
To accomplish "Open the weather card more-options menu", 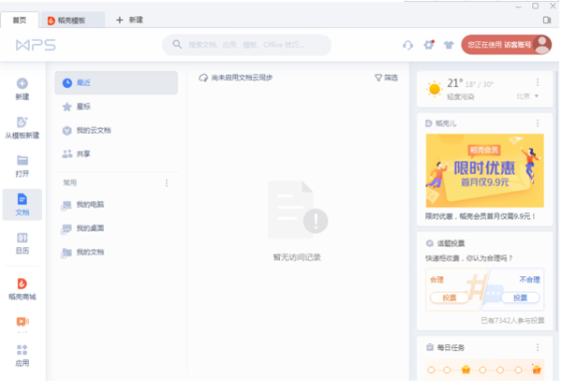I will (538, 82).
